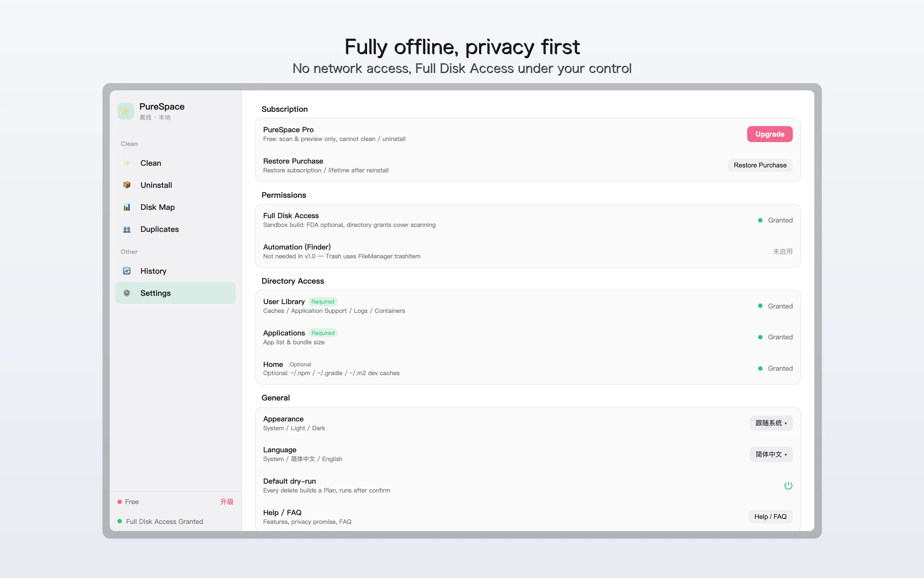Click the Full Disk Access Granted footer text
924x578 pixels.
165,521
